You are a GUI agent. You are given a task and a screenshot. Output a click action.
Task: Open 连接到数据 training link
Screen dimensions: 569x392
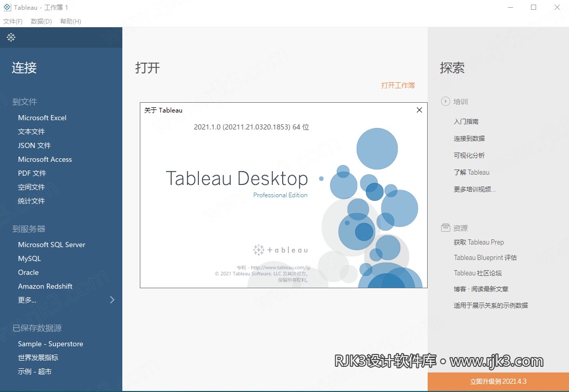click(x=469, y=138)
